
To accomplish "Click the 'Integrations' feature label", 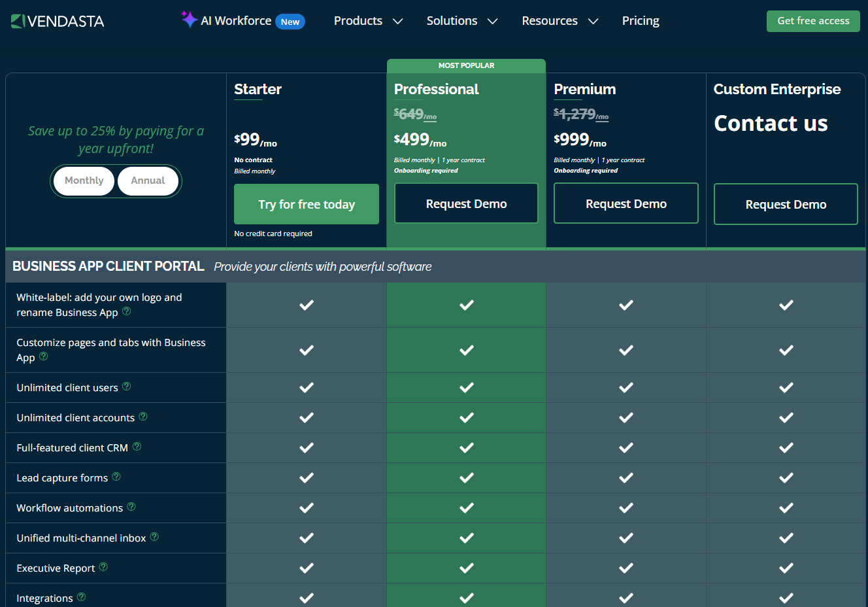I will click(44, 598).
